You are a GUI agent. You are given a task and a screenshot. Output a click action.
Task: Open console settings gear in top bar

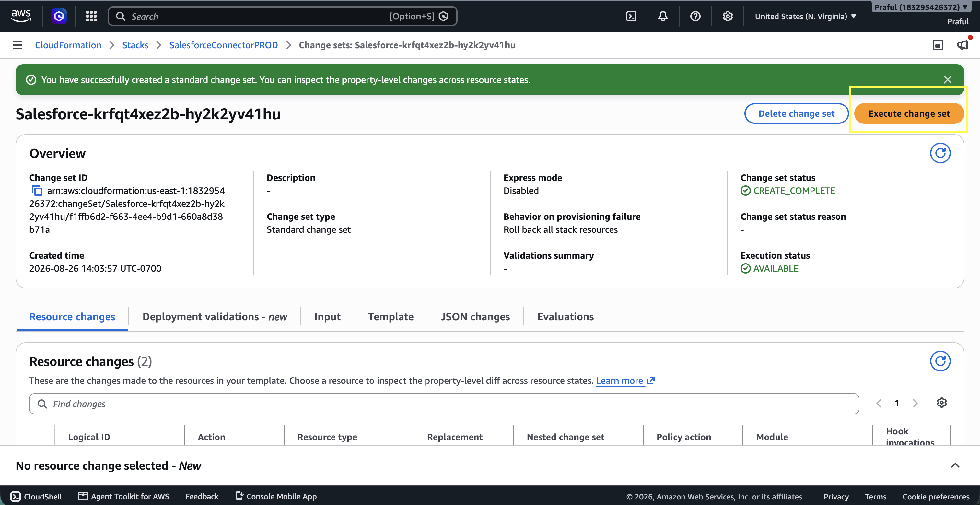[x=728, y=16]
